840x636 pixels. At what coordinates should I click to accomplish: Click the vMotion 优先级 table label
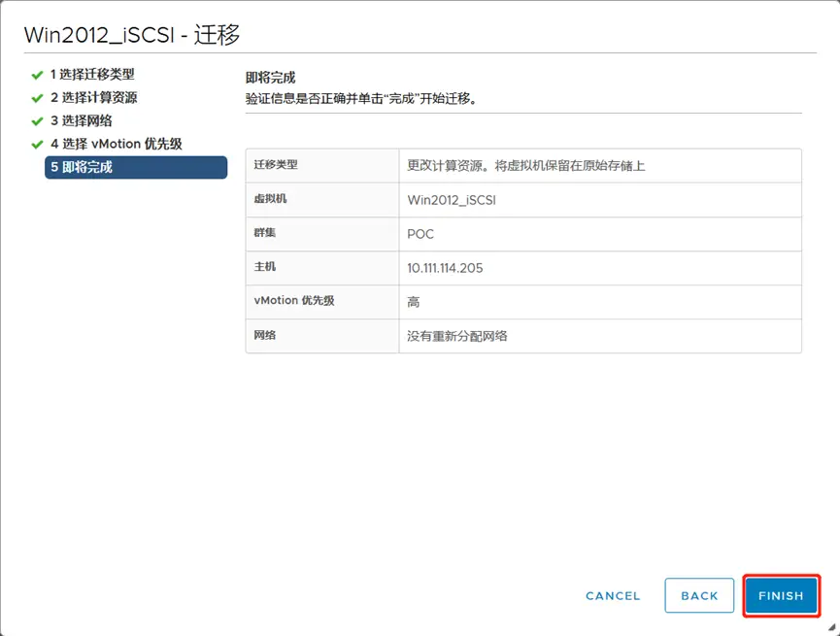point(294,301)
